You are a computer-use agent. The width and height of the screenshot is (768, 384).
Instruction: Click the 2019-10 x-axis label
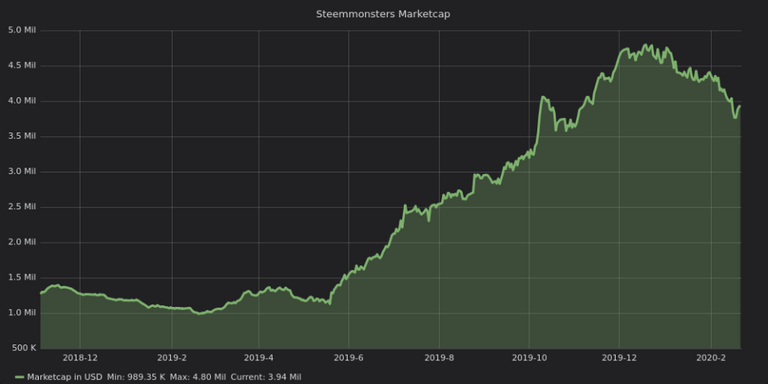(x=529, y=358)
